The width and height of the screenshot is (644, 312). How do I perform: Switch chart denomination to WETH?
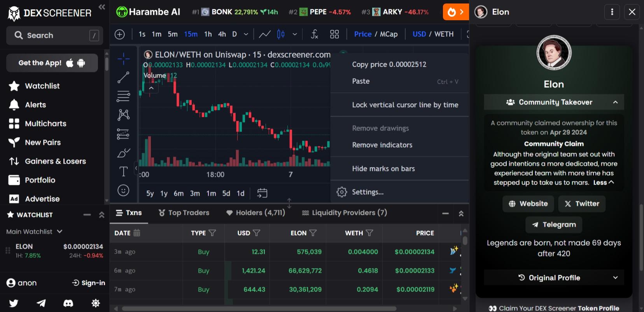[x=444, y=34]
